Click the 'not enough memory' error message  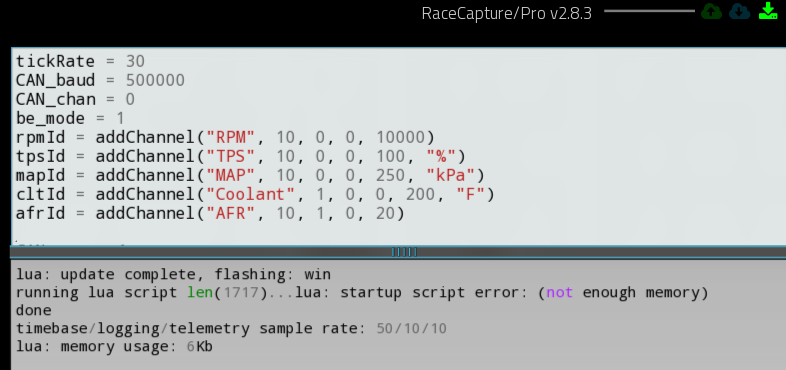[x=627, y=292]
